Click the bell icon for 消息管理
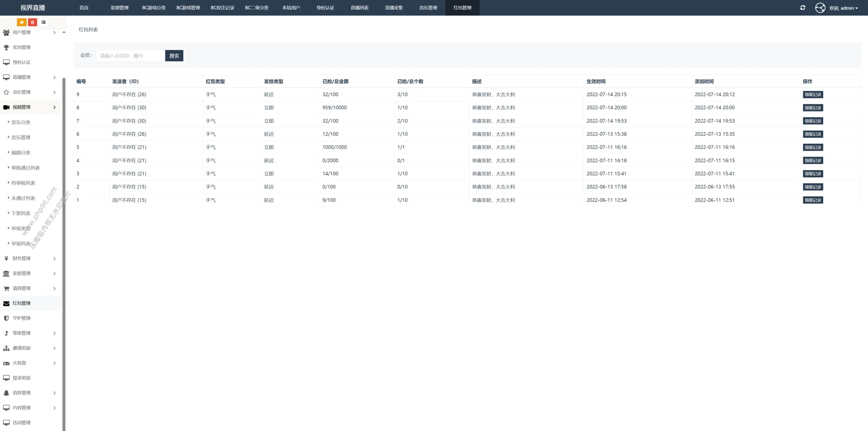This screenshot has width=868, height=431. click(6, 393)
